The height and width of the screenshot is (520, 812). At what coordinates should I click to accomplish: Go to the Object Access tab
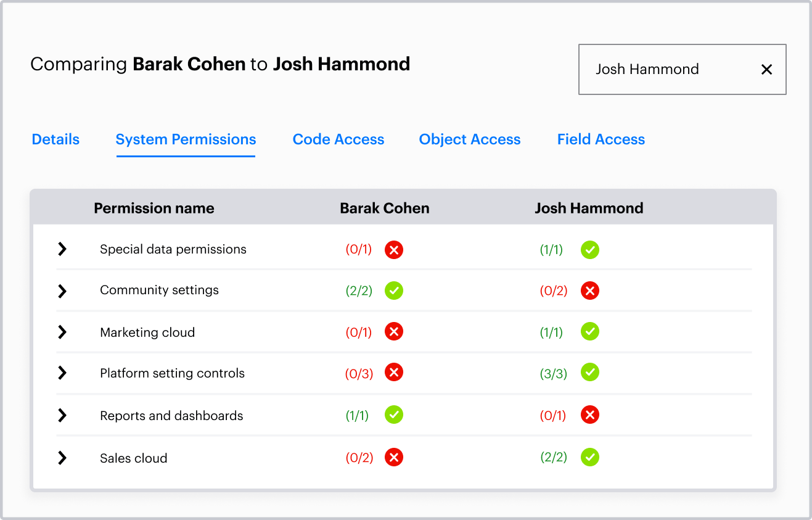470,139
